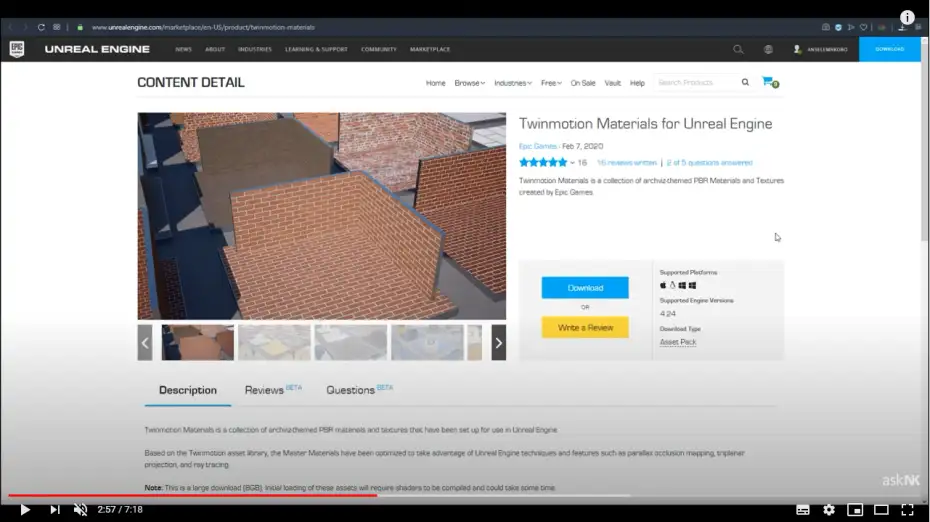Image resolution: width=930 pixels, height=522 pixels.
Task: Open LEARNING & SUPPORT menu
Action: [316, 49]
